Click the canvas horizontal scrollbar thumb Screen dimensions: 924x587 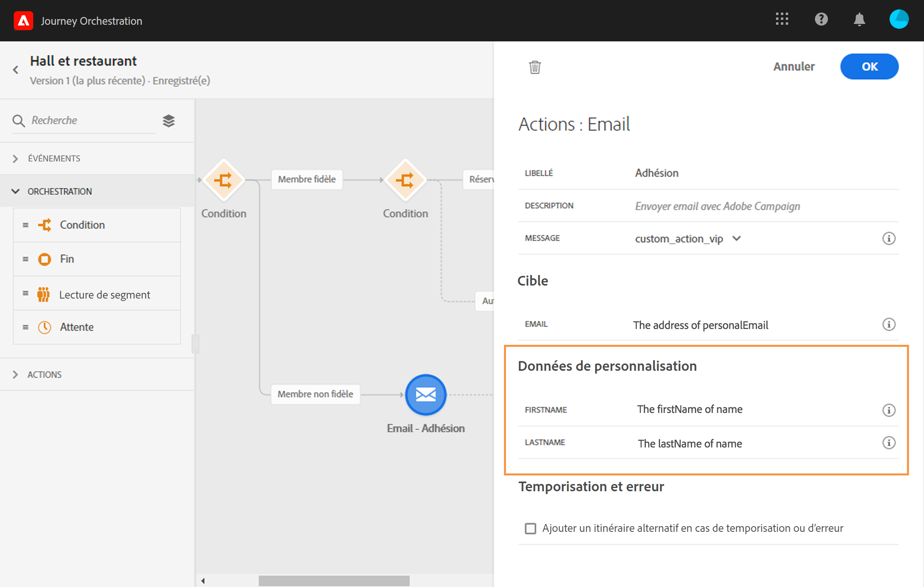click(334, 581)
